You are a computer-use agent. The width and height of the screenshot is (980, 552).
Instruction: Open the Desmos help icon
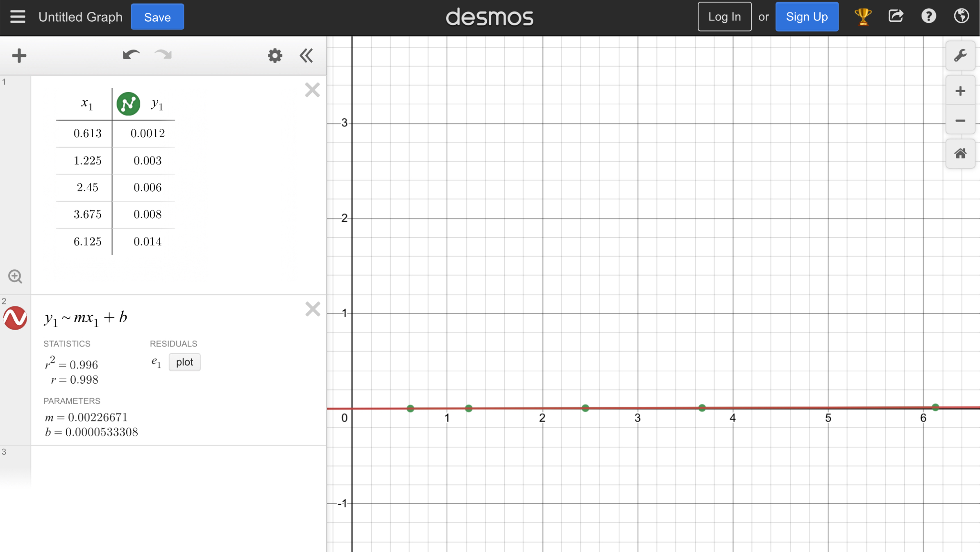(x=928, y=16)
